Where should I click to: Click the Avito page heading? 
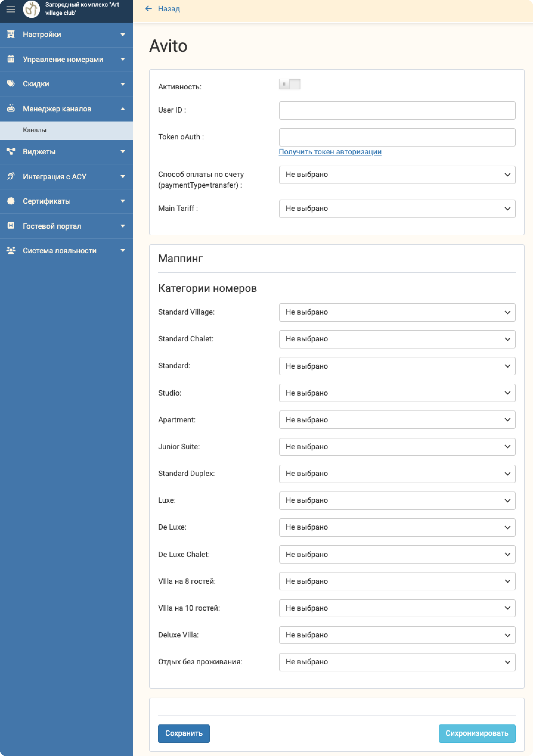(168, 46)
